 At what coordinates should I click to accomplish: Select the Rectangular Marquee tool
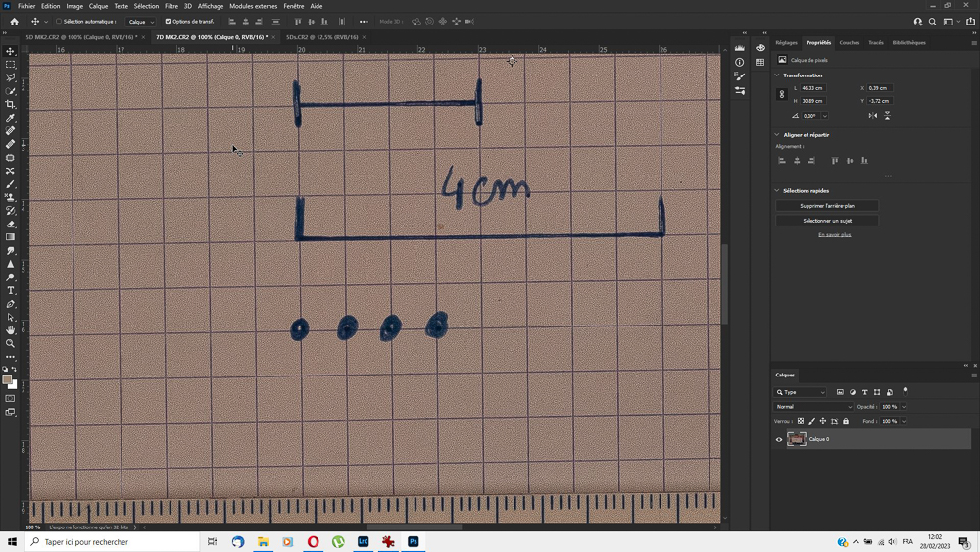[10, 65]
